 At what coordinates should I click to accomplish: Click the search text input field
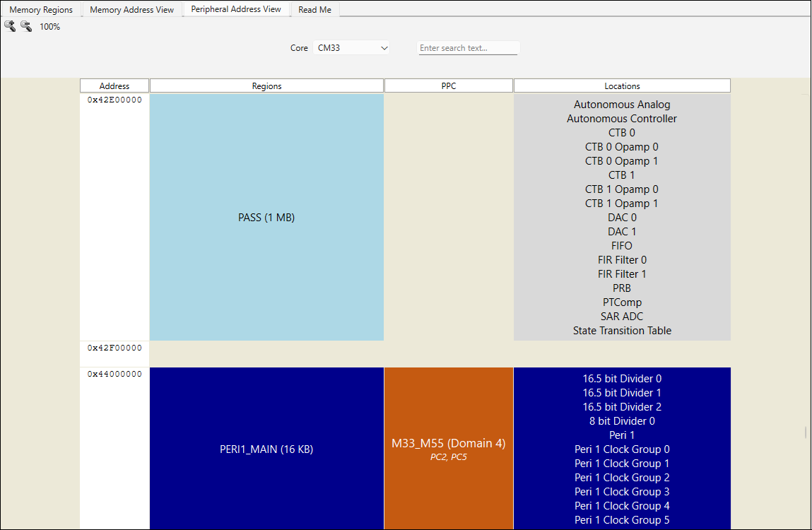tap(469, 48)
